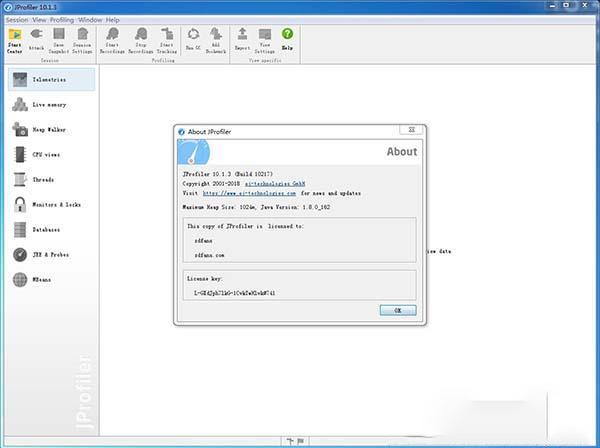The image size is (600, 448).
Task: Close the About JProfiler dialog
Action: (x=411, y=130)
